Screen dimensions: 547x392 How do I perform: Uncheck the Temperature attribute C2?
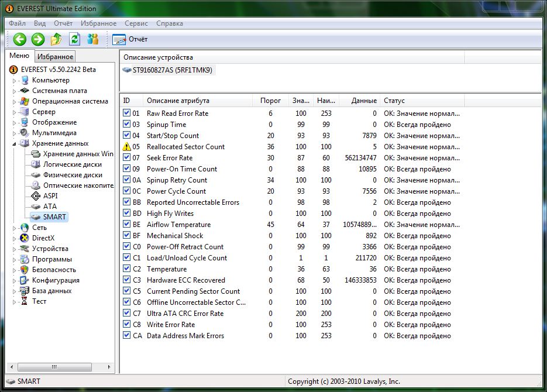pyautogui.click(x=126, y=269)
